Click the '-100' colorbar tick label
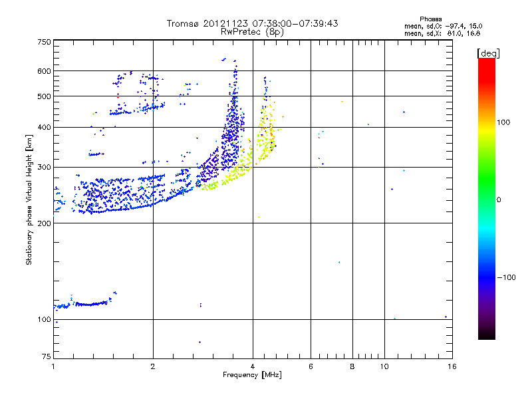Viewport: 532px width, 399px height. [506, 277]
